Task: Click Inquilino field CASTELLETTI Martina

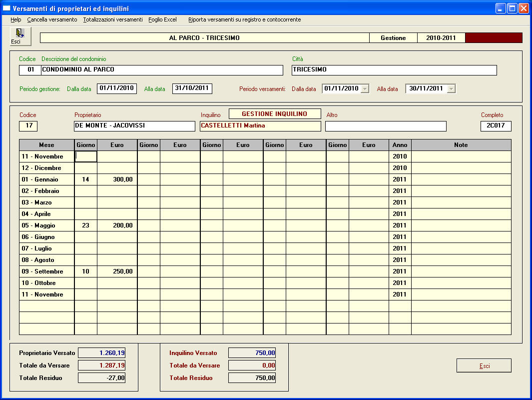Action: (260, 126)
